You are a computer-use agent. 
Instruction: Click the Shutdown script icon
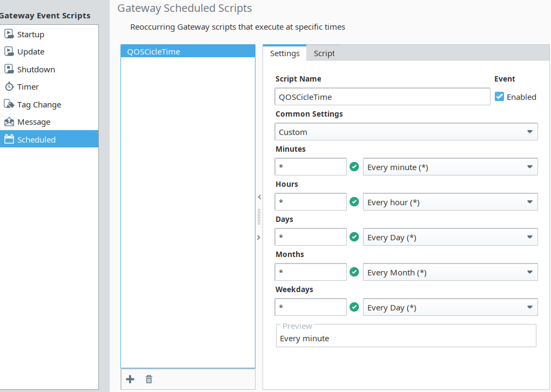[9, 69]
